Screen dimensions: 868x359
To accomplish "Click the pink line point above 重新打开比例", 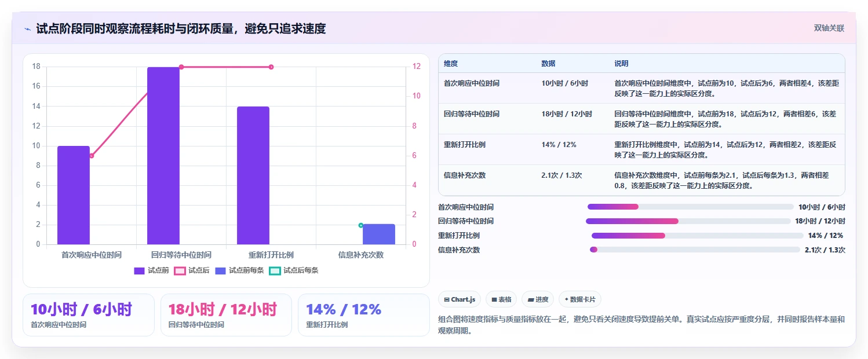I will pos(271,67).
